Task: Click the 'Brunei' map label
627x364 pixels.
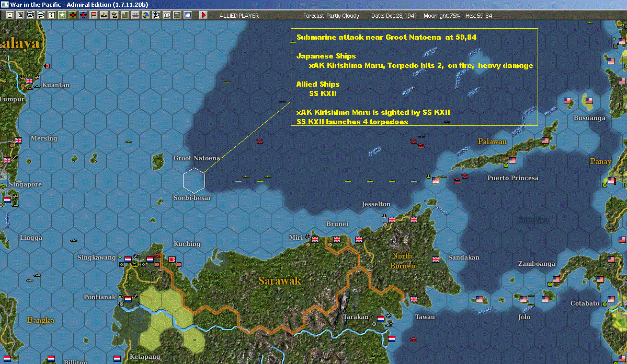Action: [337, 224]
